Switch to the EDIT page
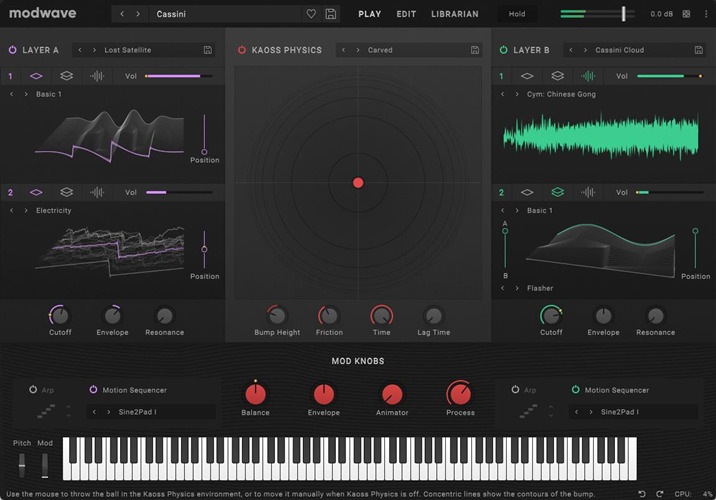This screenshot has width=716, height=500. click(x=406, y=14)
